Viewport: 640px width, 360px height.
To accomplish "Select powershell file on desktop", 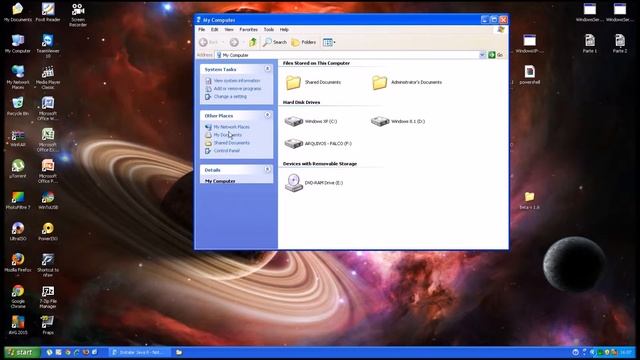I will (x=529, y=75).
